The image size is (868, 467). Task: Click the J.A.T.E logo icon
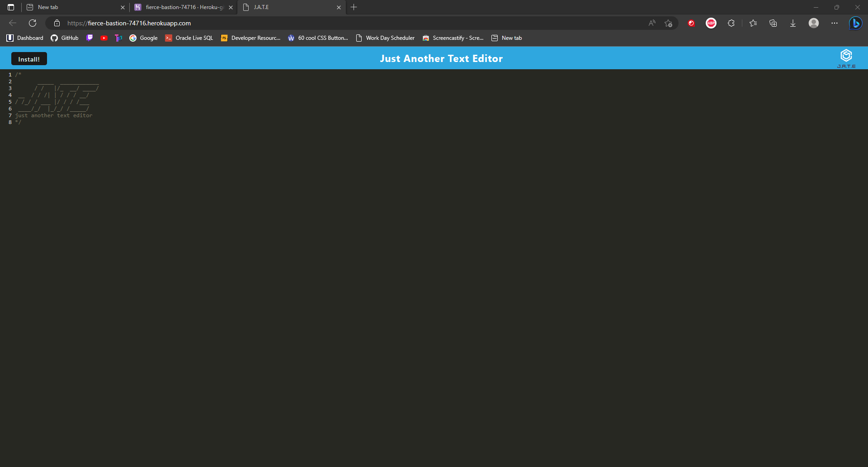point(846,55)
